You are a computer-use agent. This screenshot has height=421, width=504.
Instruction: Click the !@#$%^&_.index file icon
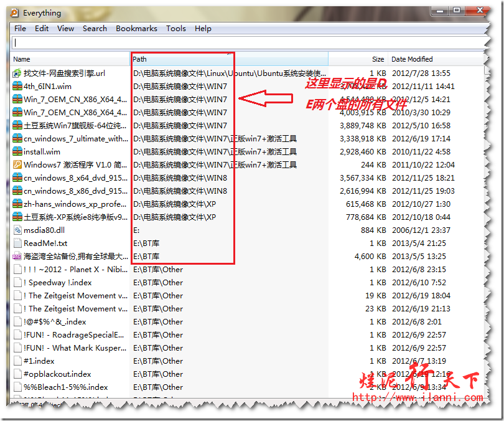click(17, 322)
